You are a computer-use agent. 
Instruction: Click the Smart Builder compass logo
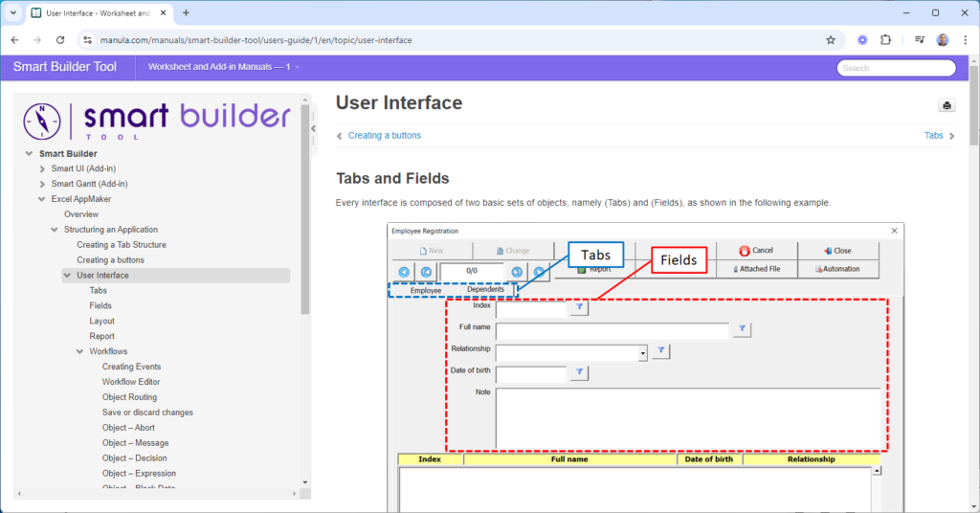point(42,122)
